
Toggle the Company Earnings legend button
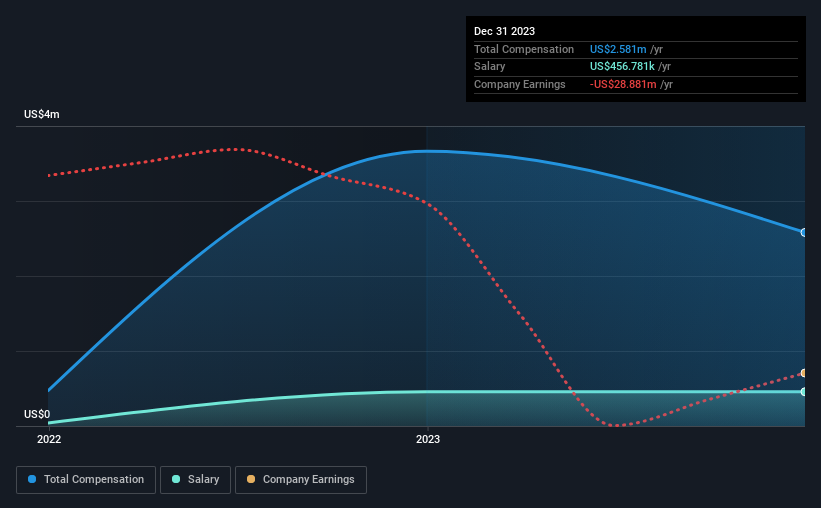tap(301, 480)
